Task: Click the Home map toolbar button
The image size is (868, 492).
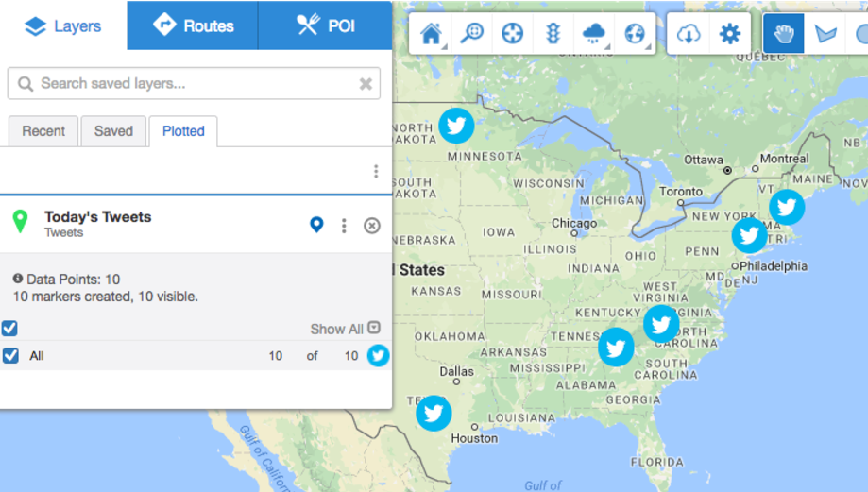Action: [432, 34]
